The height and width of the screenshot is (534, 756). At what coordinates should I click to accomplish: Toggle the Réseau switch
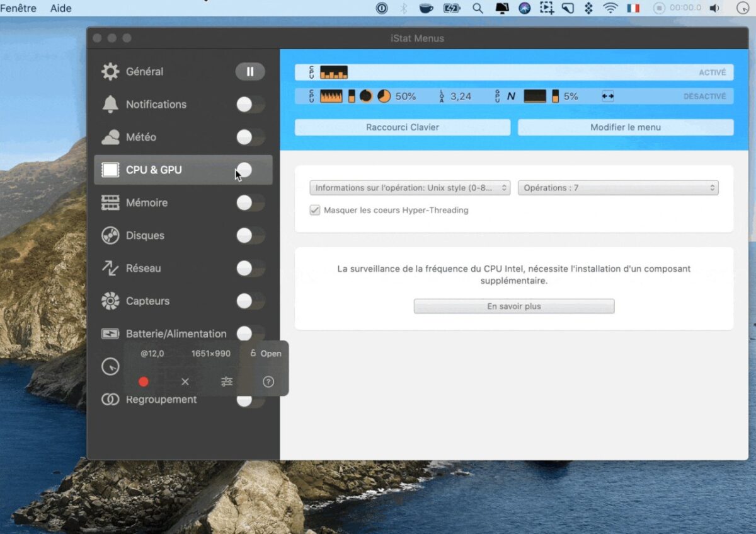(250, 268)
